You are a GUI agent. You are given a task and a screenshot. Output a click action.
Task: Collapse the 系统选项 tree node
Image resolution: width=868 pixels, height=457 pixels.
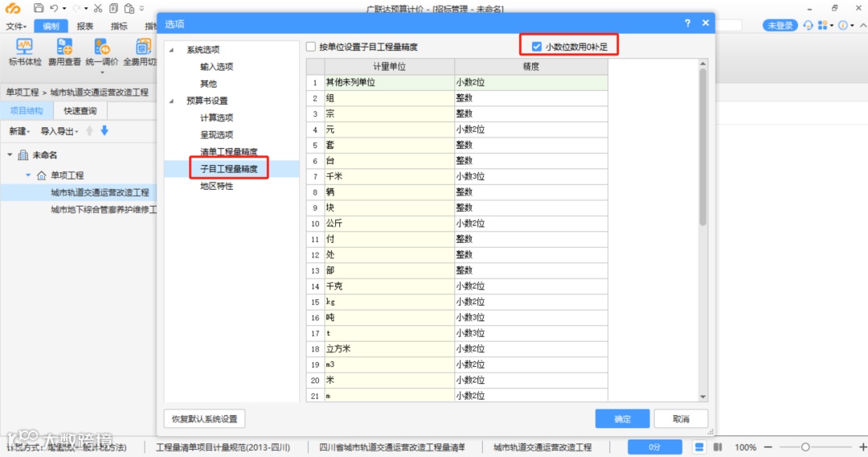(x=172, y=50)
